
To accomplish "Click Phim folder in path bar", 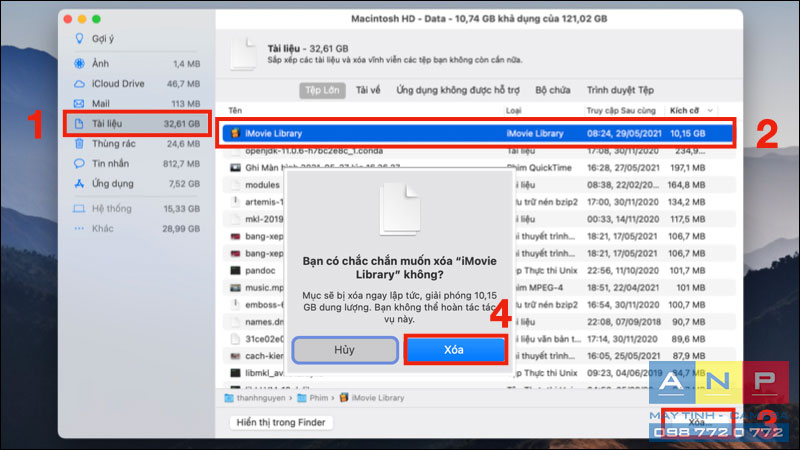I will [313, 398].
